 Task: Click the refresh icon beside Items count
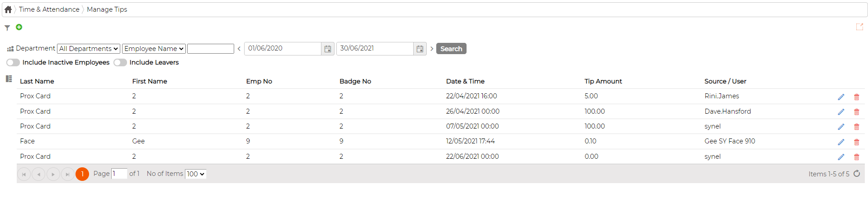click(x=857, y=174)
